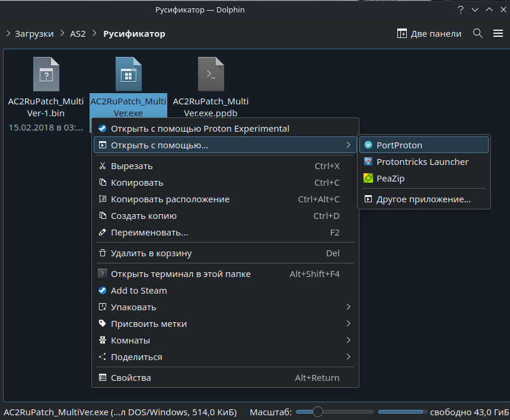Select the AC2RuPatch_MultiVer-1.bin file icon
This screenshot has width=510, height=420.
46,74
